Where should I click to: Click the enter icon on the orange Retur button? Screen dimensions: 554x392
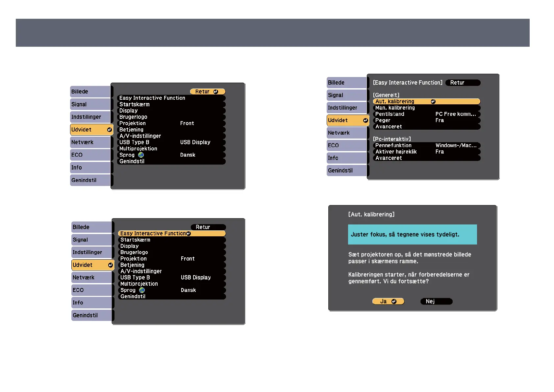(x=216, y=92)
